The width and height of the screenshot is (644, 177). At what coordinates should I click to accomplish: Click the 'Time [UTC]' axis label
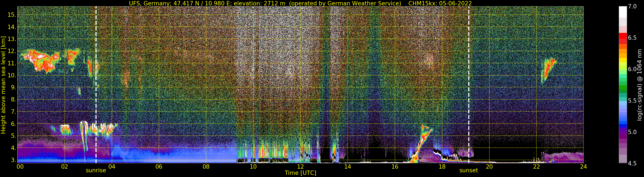[x=300, y=173]
